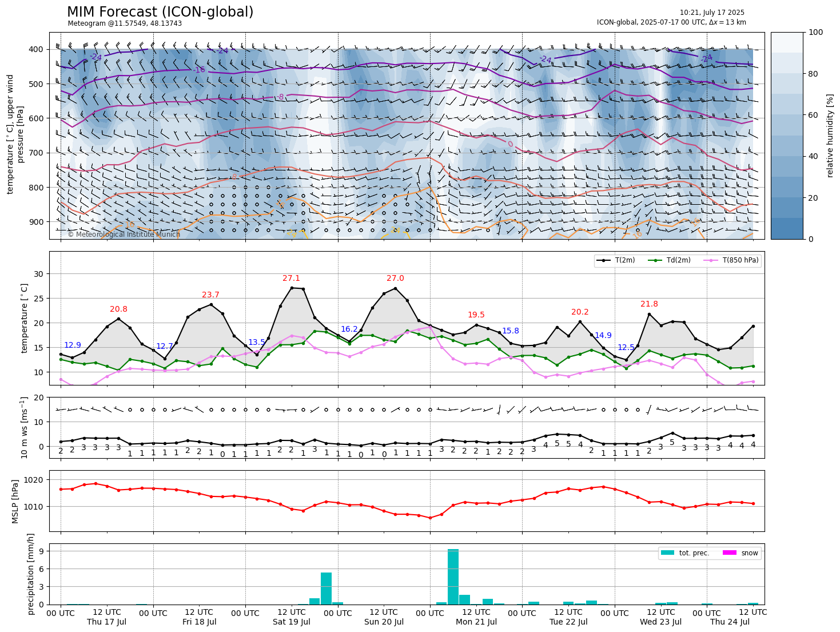Click the "Sat 19 Jul" date label
The height and width of the screenshot is (632, 840).
pos(292,622)
